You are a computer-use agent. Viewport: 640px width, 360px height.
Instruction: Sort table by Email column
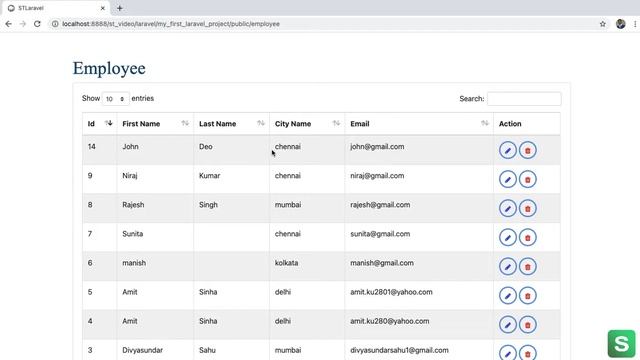tap(419, 124)
